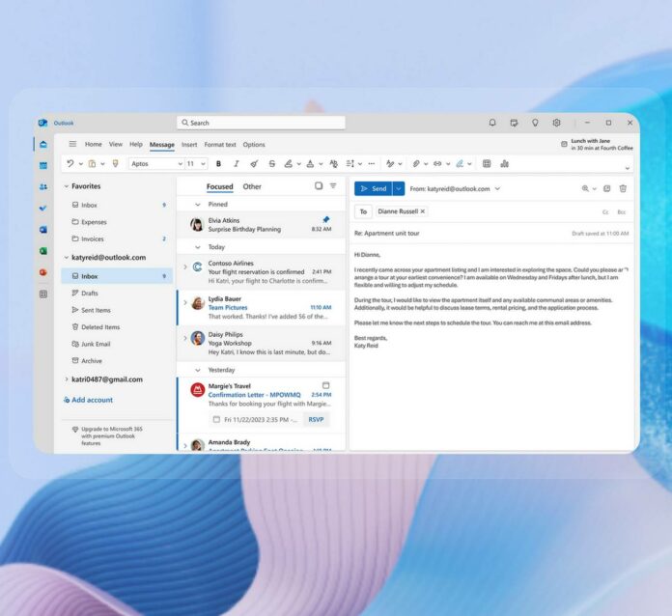Click the Add account link
Screen dimensions: 672x616
click(x=88, y=400)
